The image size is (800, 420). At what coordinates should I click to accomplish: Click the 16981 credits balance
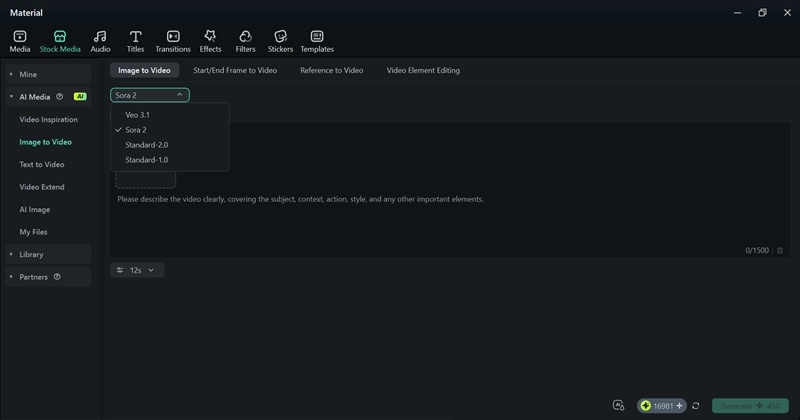click(x=663, y=406)
